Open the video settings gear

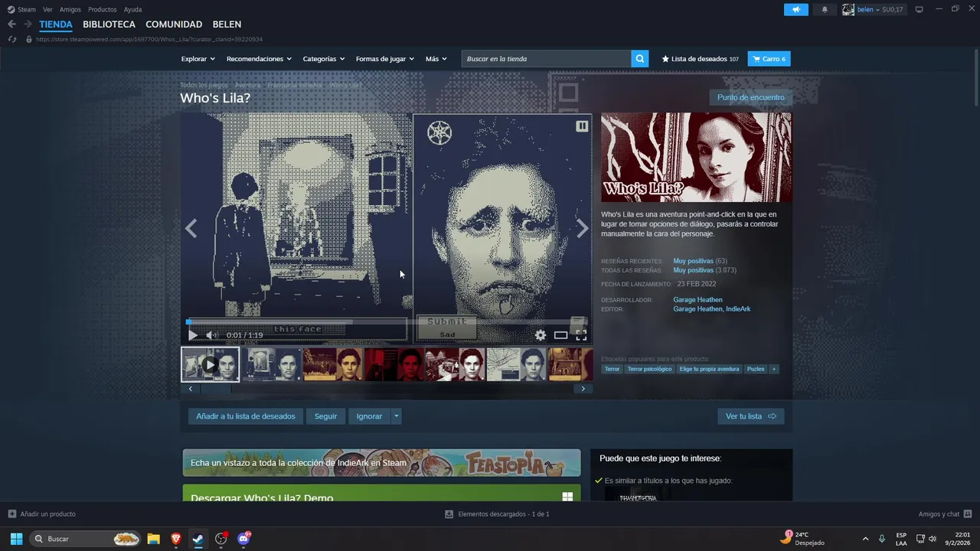(x=541, y=335)
